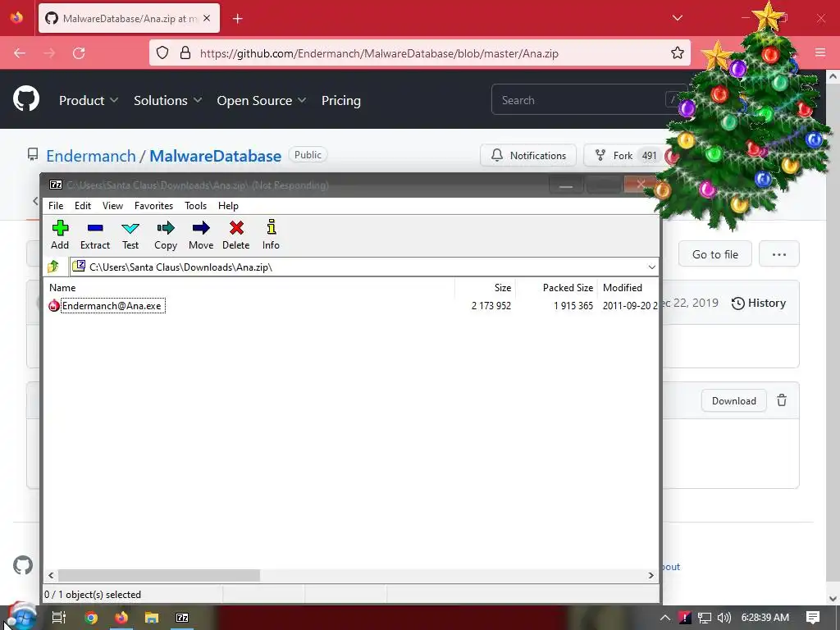This screenshot has width=840, height=630.
Task: Open the three dots more options button
Action: pyautogui.click(x=779, y=254)
